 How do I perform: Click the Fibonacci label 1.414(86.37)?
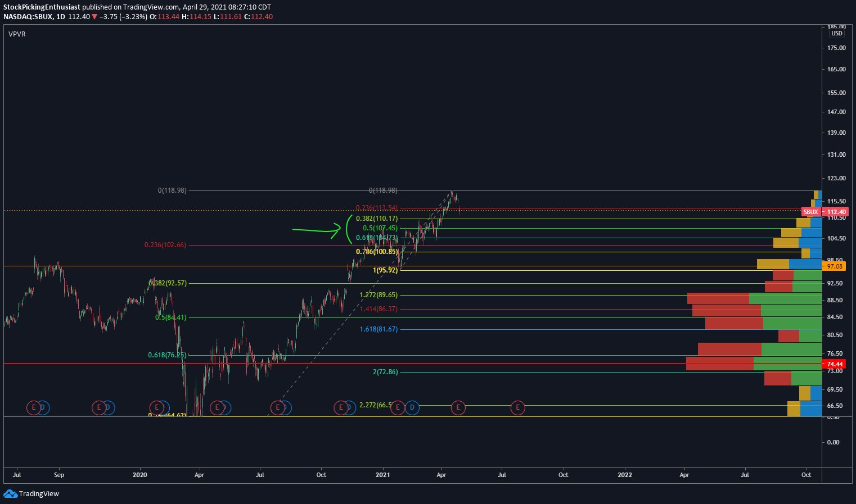(x=379, y=309)
